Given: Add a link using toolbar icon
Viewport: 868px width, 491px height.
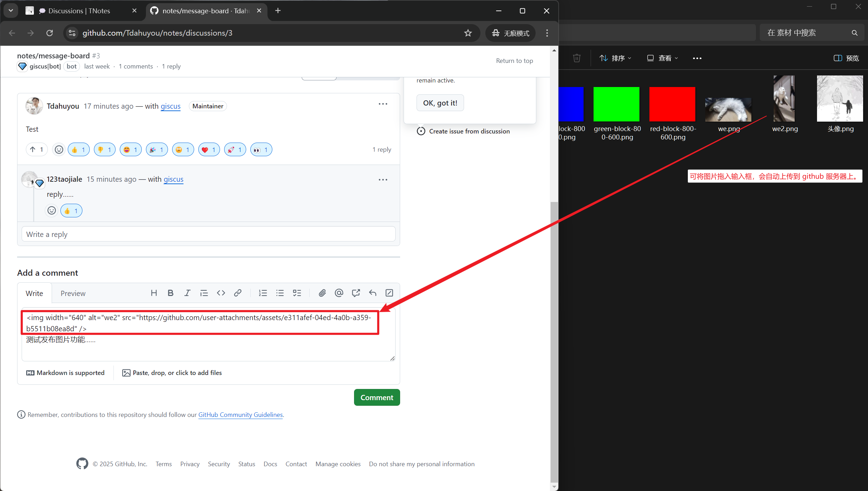Looking at the screenshot, I should pyautogui.click(x=238, y=293).
